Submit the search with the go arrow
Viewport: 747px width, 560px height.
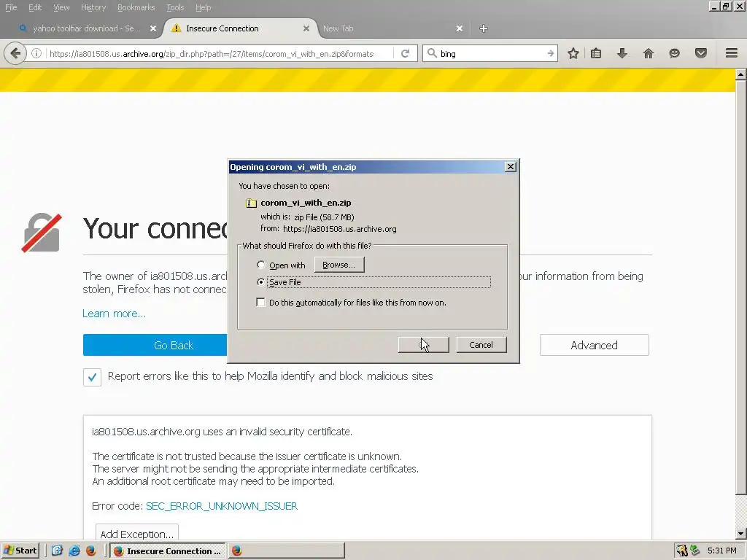pos(550,53)
